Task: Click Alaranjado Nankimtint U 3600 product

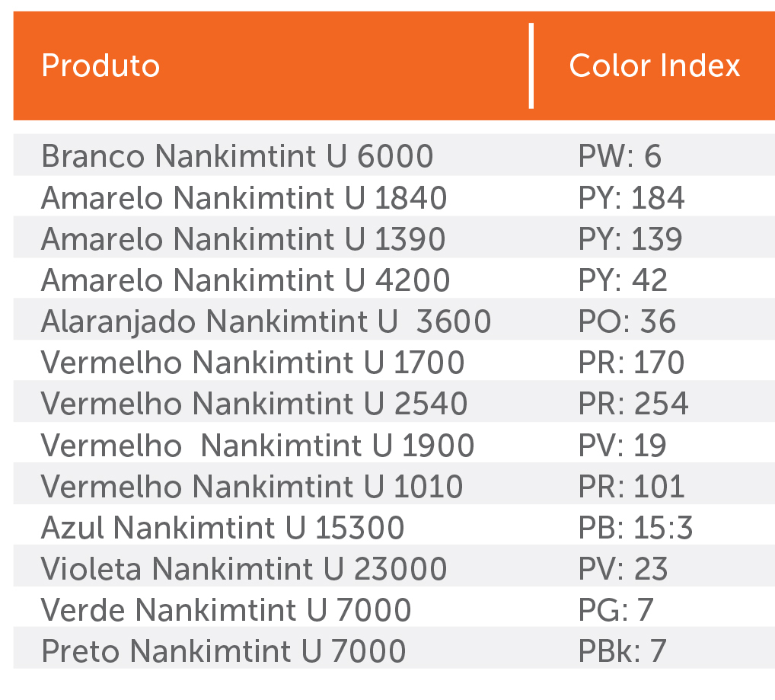Action: [x=266, y=321]
